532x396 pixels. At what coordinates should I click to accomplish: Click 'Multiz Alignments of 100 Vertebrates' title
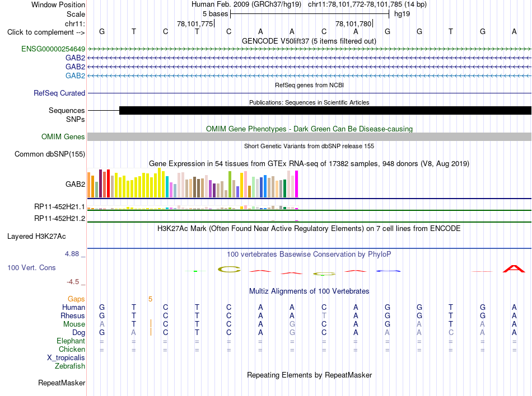pos(309,291)
